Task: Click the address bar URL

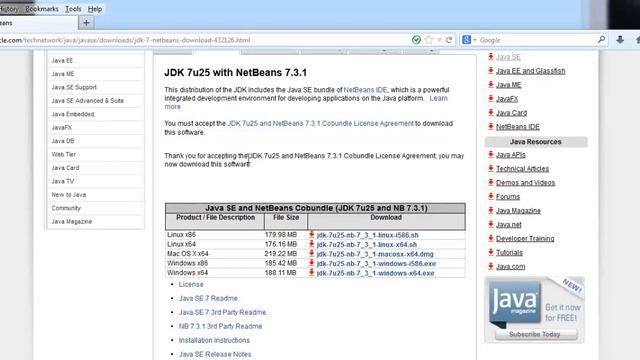Action: [x=125, y=40]
